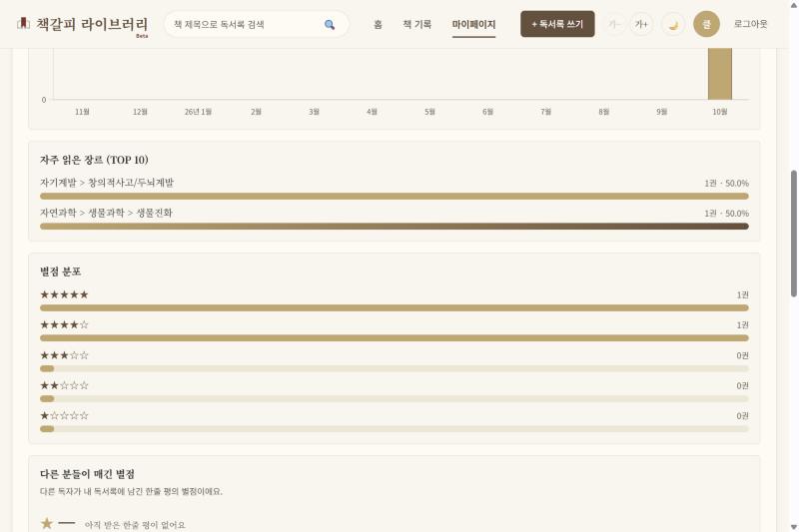The height and width of the screenshot is (532, 799).
Task: Click the 책갈피 라이브러리 logo
Action: click(83, 24)
